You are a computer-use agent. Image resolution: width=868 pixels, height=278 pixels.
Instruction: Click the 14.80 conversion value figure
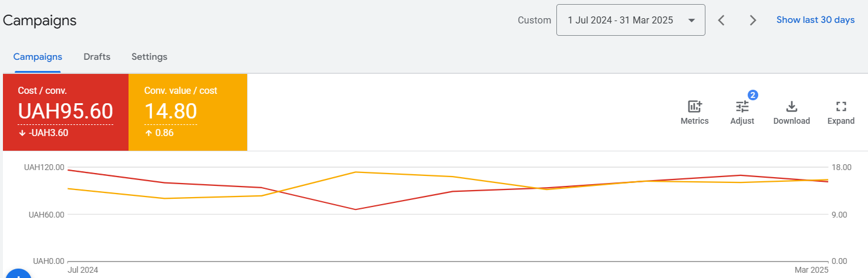pyautogui.click(x=170, y=111)
